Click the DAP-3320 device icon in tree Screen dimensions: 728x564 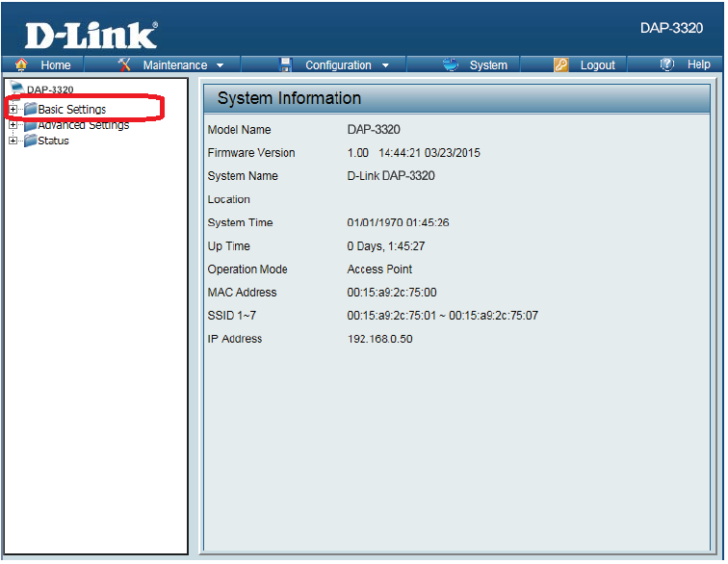16,88
